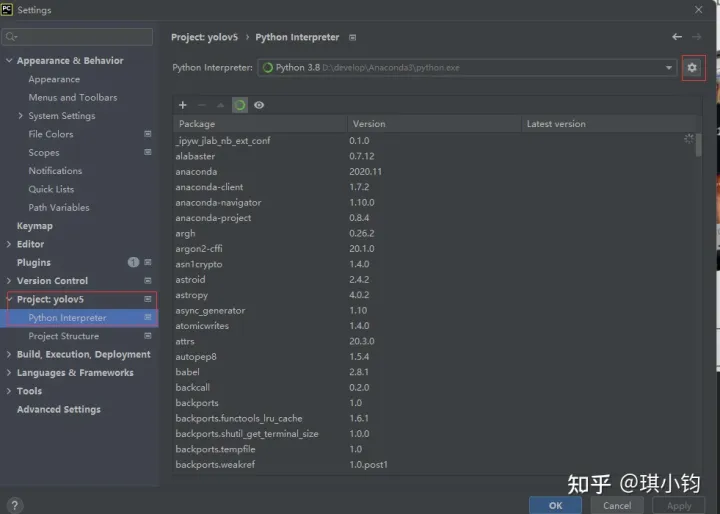Open the Python Interpreter dropdown

tap(669, 68)
